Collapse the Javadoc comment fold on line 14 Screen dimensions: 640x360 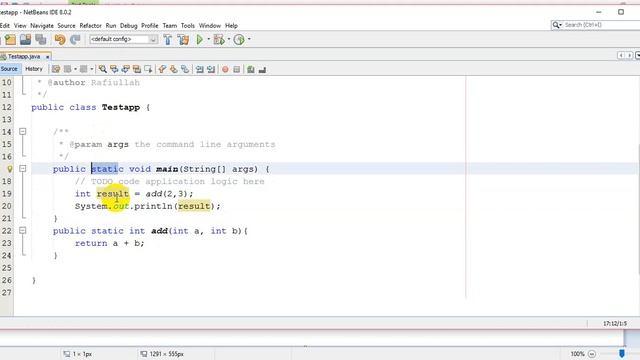[22, 131]
